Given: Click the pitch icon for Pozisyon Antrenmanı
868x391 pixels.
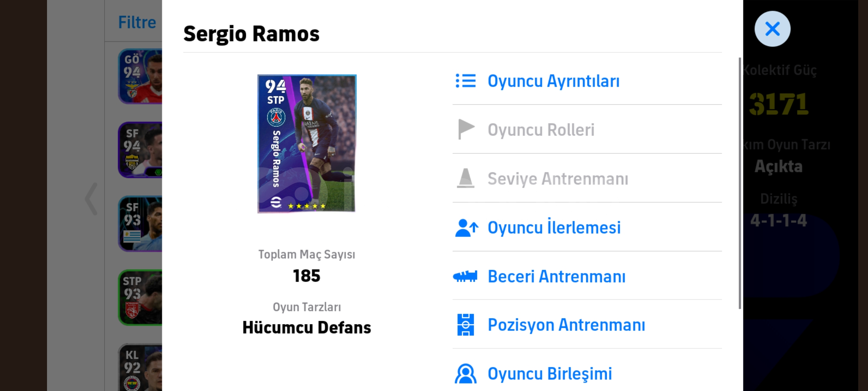Looking at the screenshot, I should (x=465, y=325).
